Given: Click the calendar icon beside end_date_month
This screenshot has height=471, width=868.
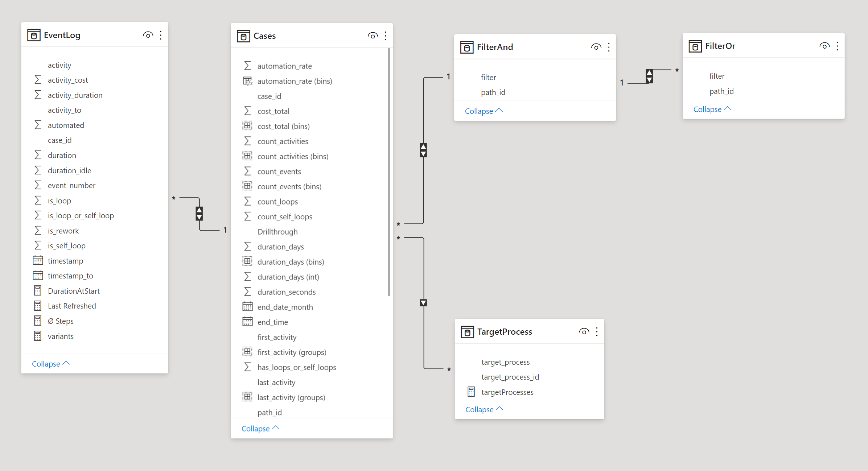Looking at the screenshot, I should pyautogui.click(x=247, y=307).
